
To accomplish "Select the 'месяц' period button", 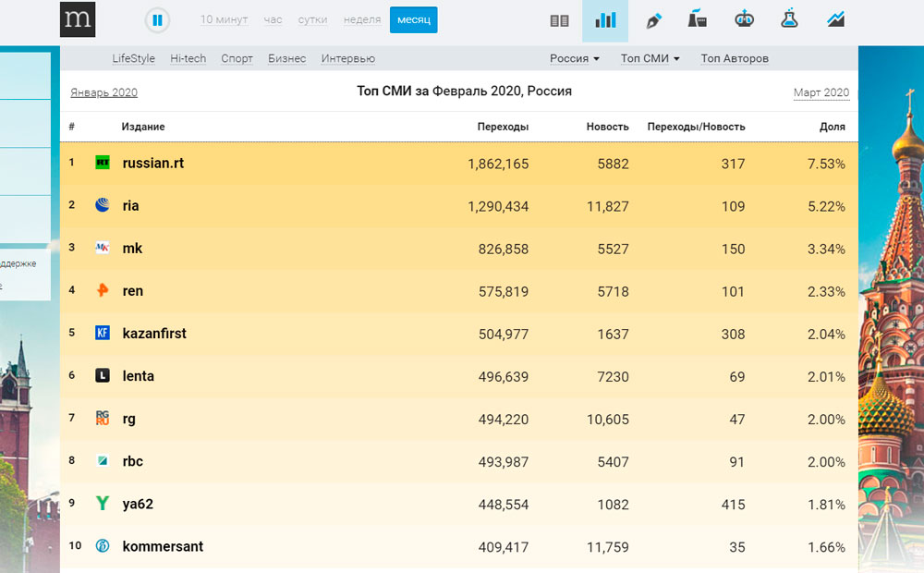I will coord(413,19).
